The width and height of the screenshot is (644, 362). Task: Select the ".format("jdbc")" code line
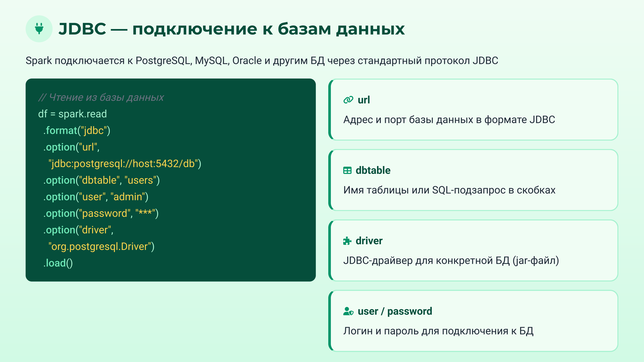coord(76,130)
